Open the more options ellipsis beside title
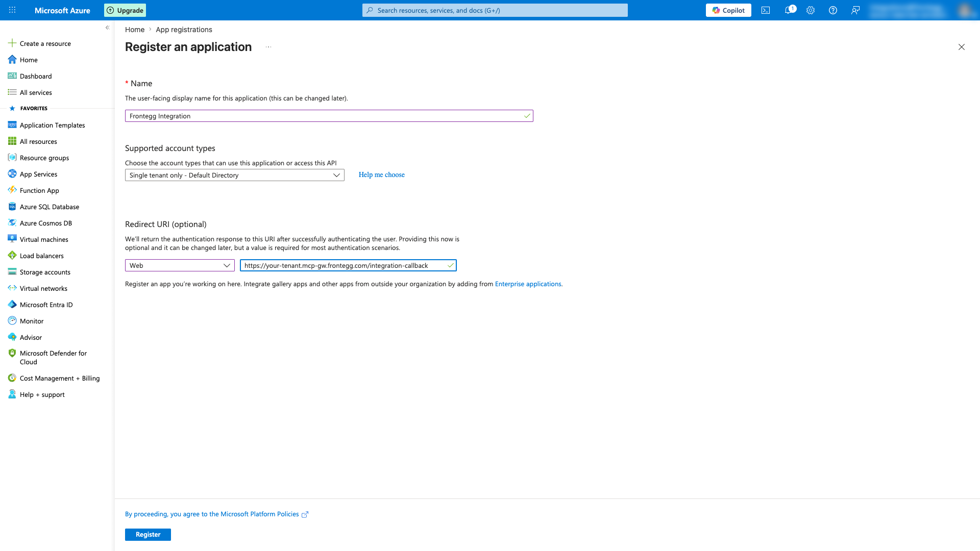Viewport: 980px width, 551px height. [x=268, y=47]
